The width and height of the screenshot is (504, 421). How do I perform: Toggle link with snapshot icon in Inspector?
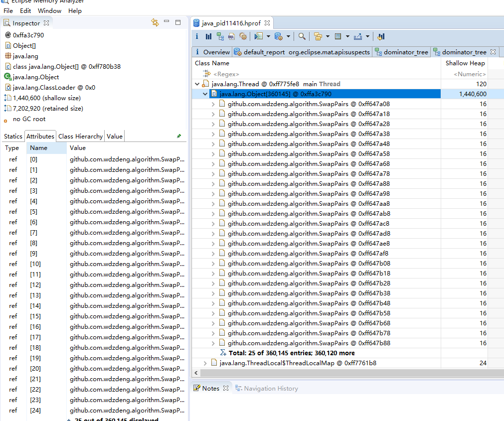pyautogui.click(x=155, y=22)
